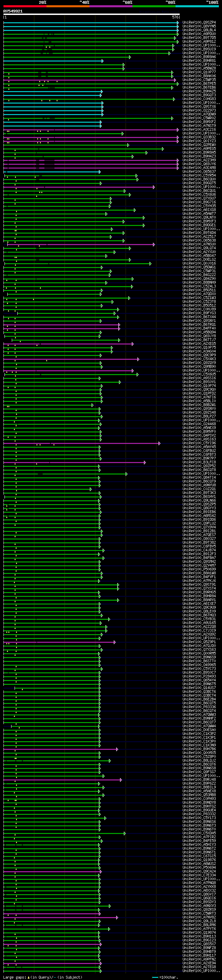Screen dimensions: 222x980
Task: Select the UniRef100_Q10P77 label
Action: (x=199, y=72)
